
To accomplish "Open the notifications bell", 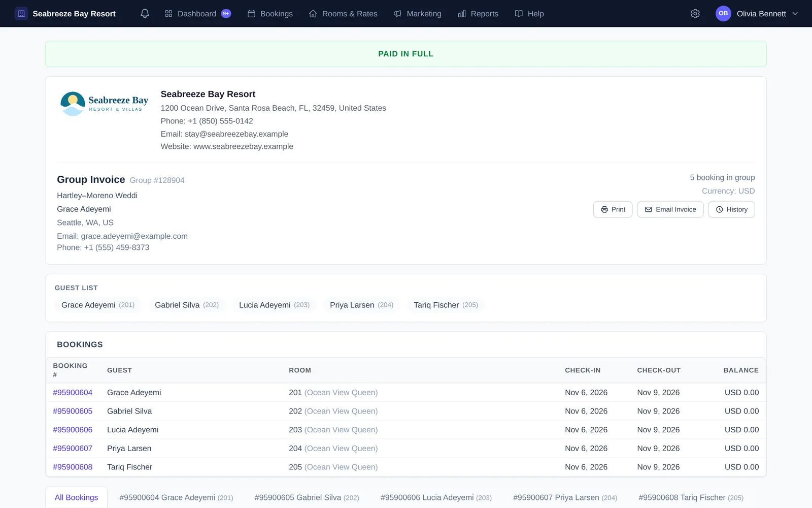I will coord(145,14).
